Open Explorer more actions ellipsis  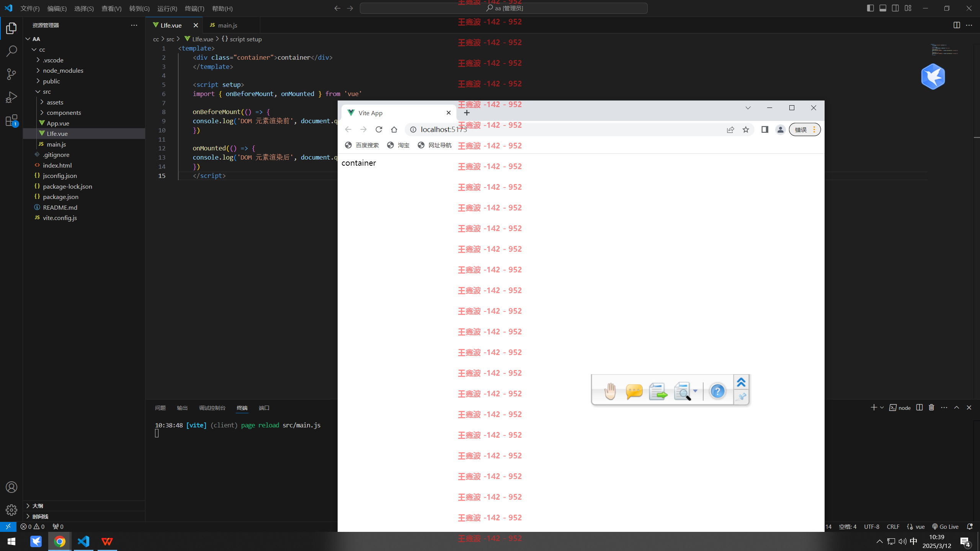(x=134, y=25)
